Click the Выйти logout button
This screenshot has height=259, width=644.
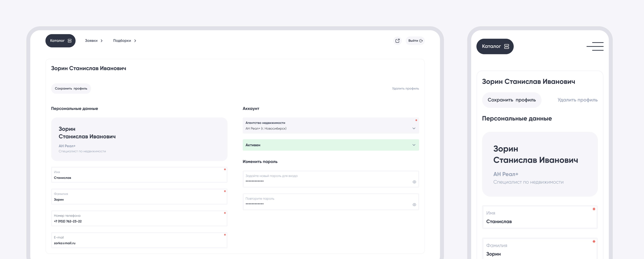[x=415, y=41]
